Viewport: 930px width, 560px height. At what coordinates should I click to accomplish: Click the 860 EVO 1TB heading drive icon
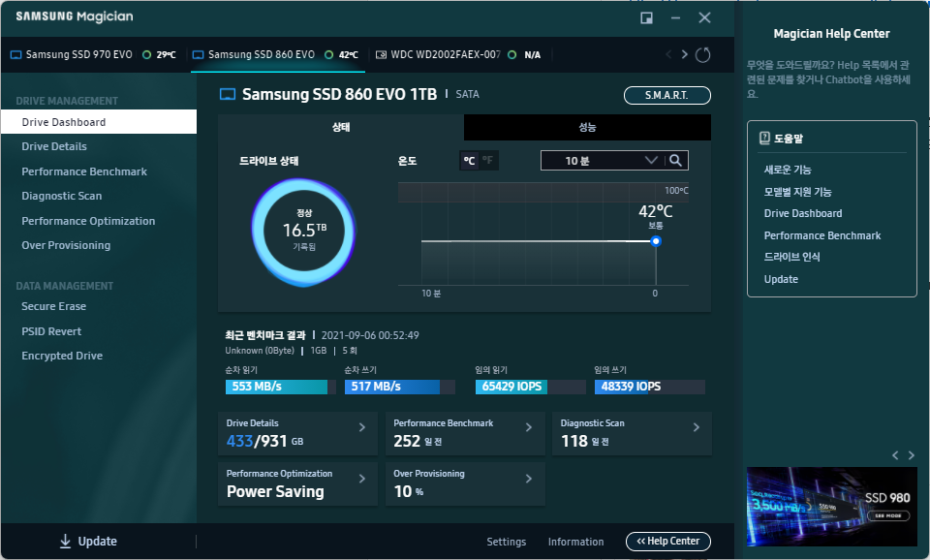pos(228,94)
